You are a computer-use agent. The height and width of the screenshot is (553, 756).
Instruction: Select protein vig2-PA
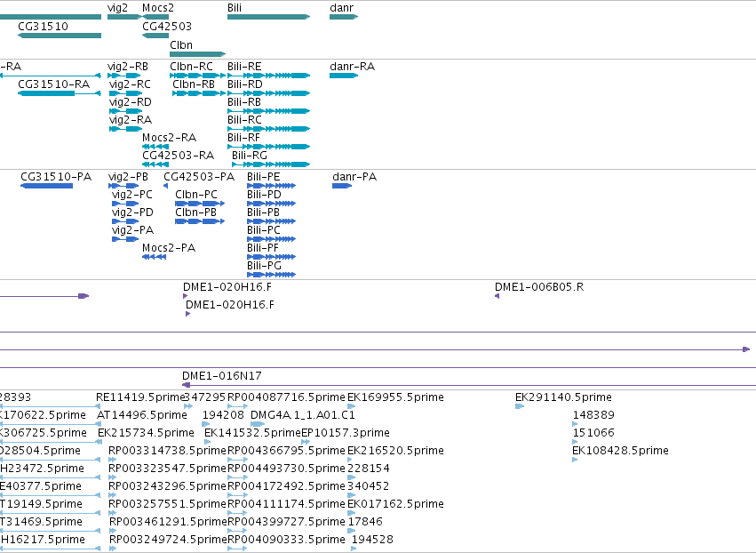125,239
